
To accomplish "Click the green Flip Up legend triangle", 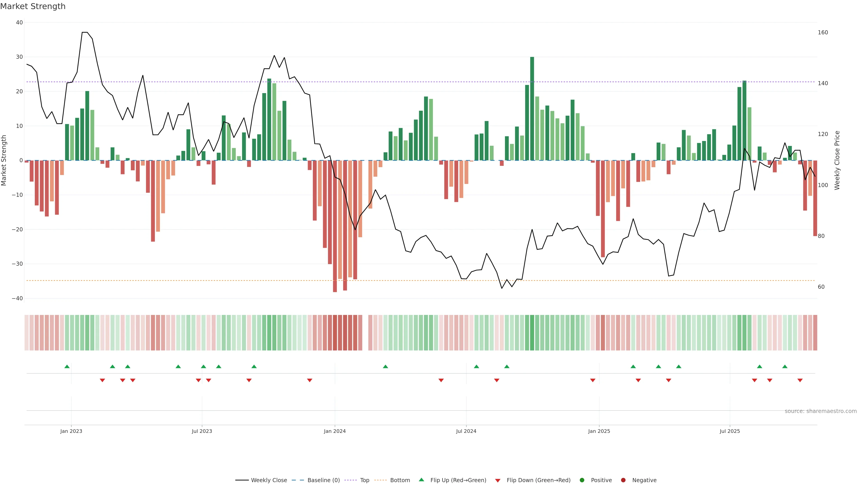I will 421,480.
